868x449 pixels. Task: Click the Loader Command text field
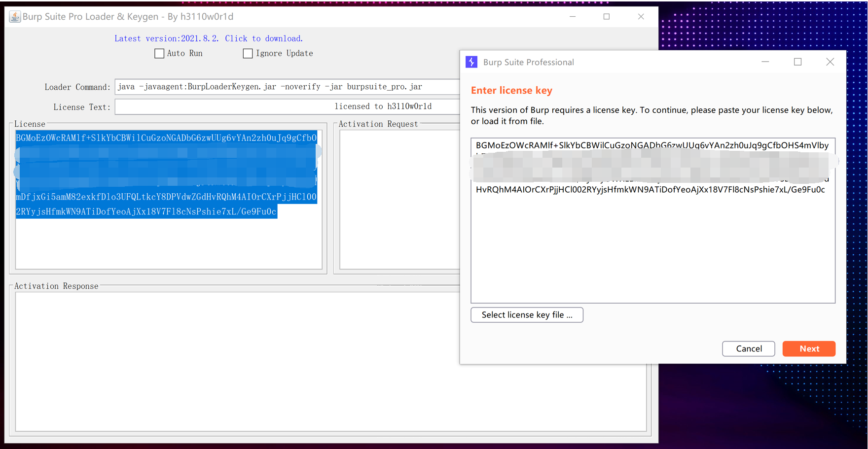288,87
